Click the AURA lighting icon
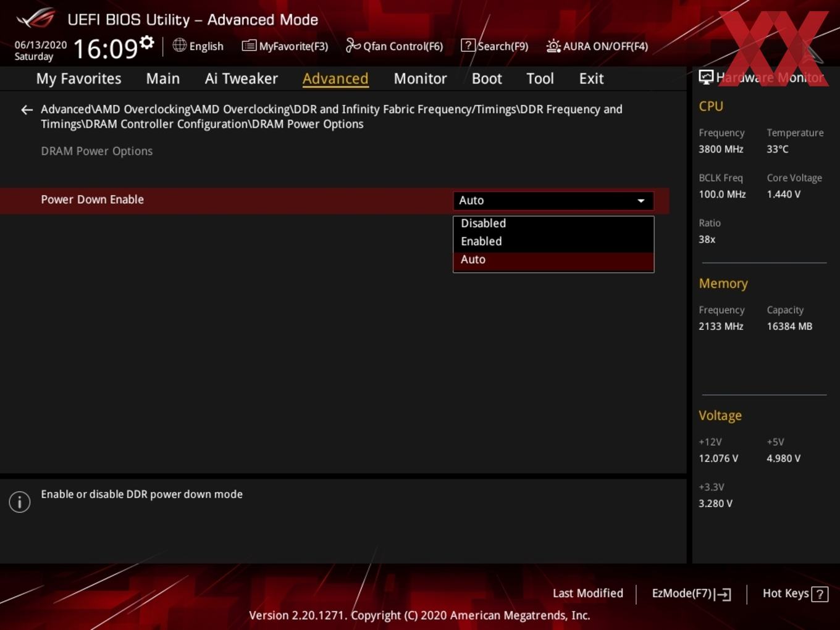 553,46
